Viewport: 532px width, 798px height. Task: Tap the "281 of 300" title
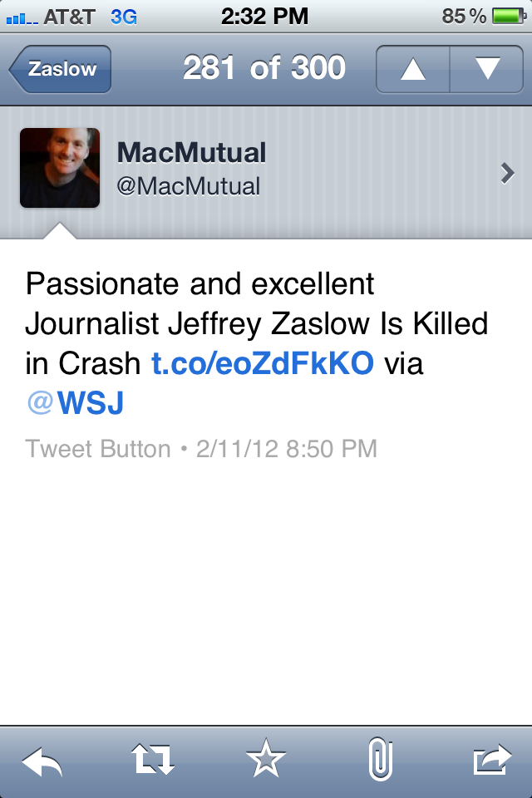(264, 68)
